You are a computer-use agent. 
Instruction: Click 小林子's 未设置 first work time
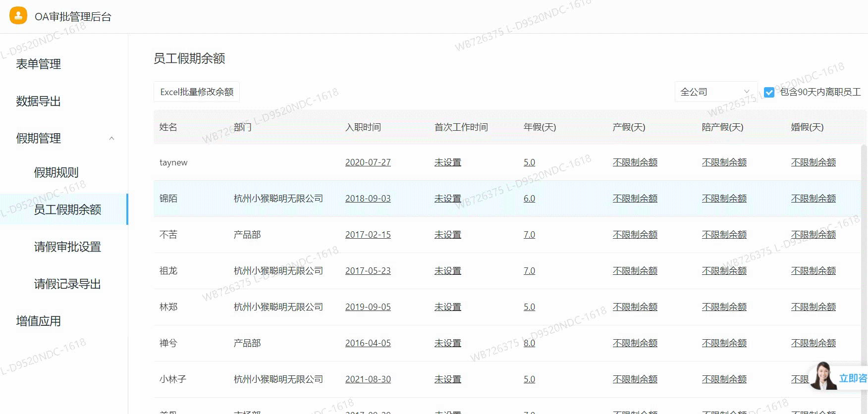(x=448, y=379)
